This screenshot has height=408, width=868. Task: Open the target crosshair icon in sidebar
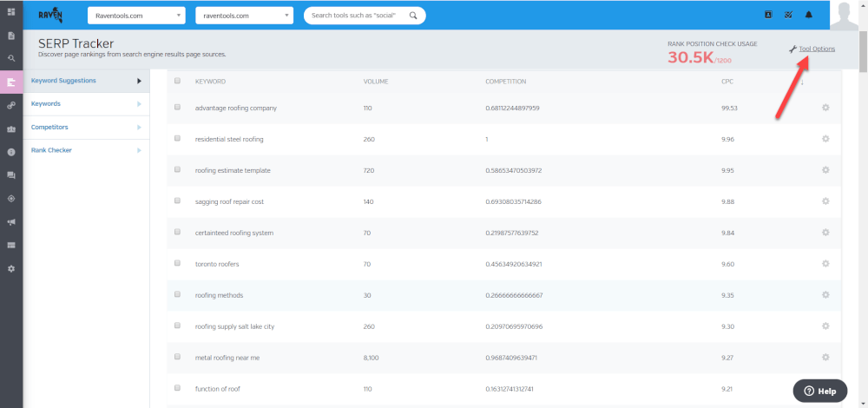(11, 199)
